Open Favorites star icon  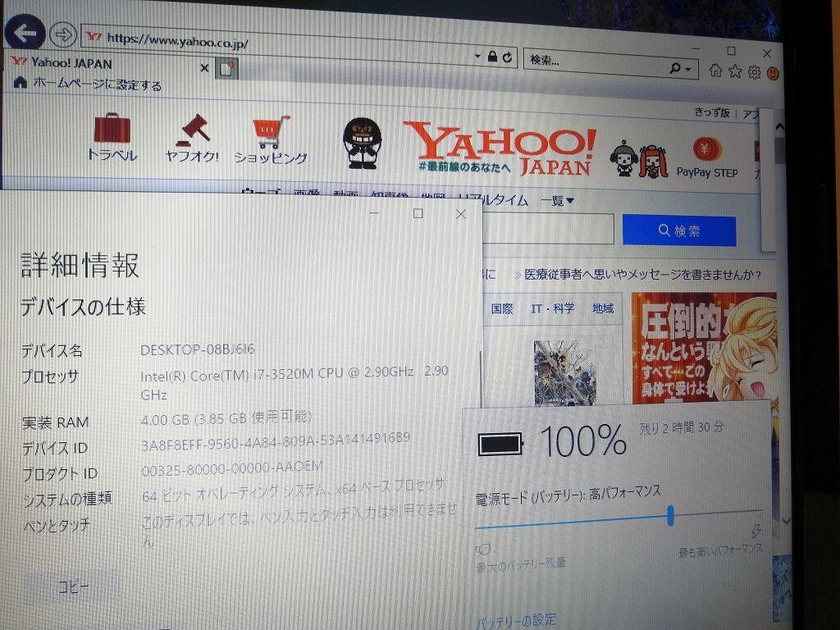pos(735,71)
